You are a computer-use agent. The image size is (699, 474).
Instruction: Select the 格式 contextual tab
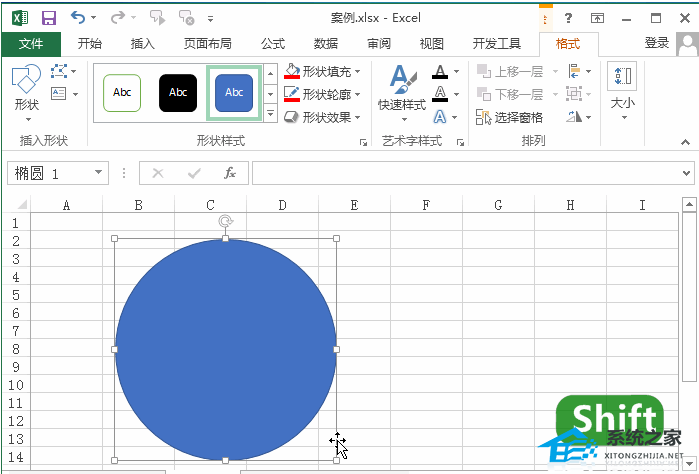click(568, 44)
